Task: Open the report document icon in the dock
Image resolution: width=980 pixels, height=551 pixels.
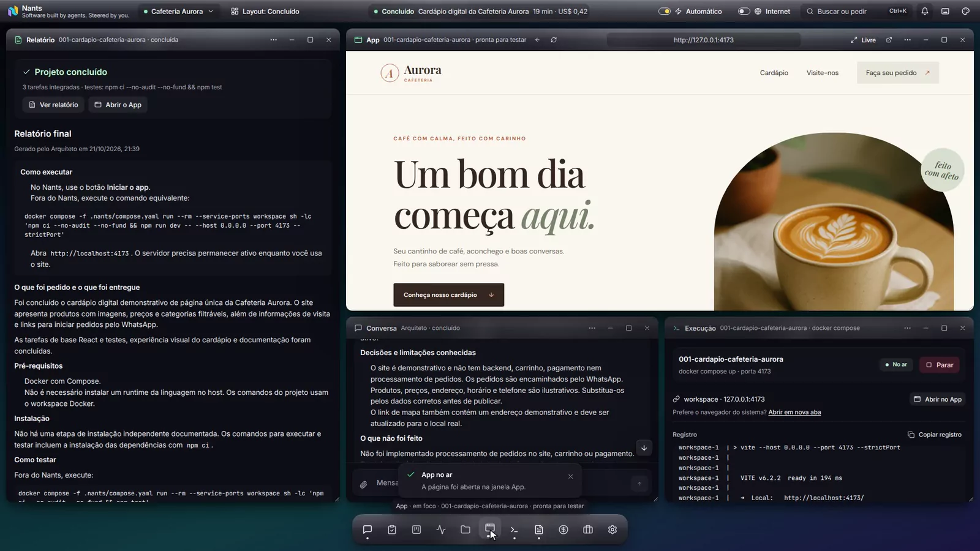Action: tap(539, 530)
